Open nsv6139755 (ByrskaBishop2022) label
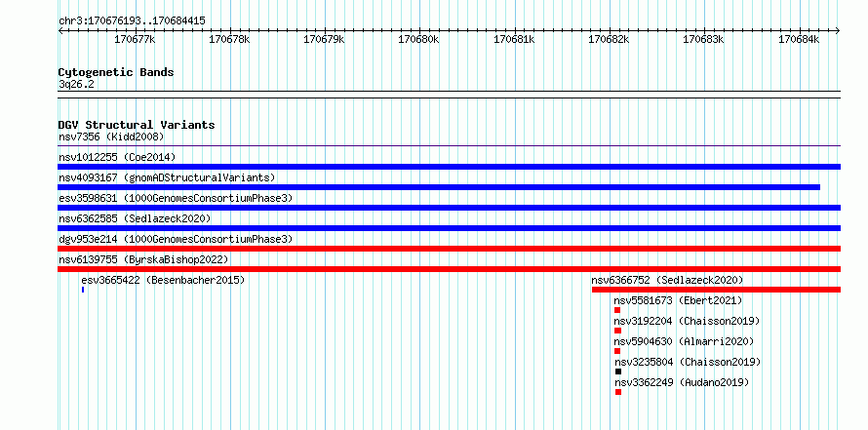Viewport: 868px width, 430px height. 143,259
